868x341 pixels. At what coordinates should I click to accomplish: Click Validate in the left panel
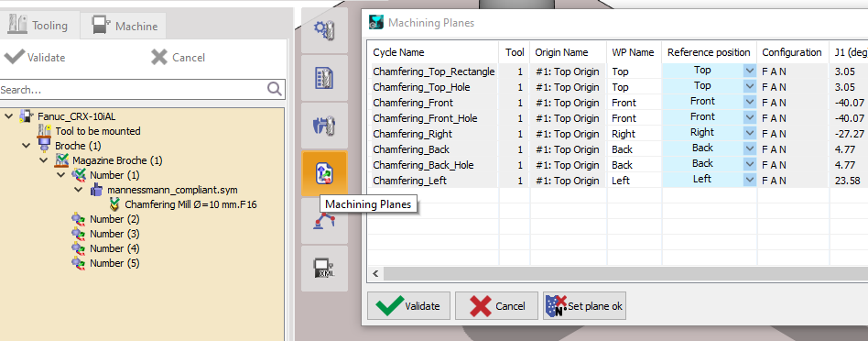point(34,57)
